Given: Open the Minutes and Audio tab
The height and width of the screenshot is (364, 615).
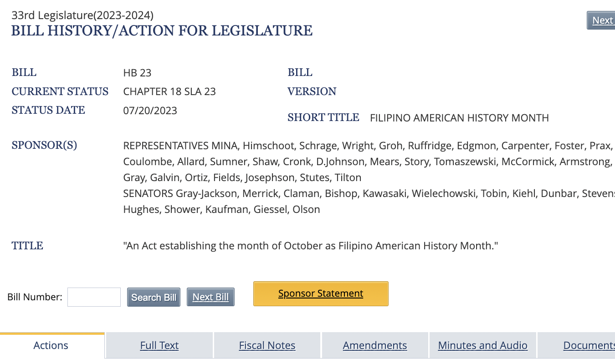Looking at the screenshot, I should [x=482, y=346].
